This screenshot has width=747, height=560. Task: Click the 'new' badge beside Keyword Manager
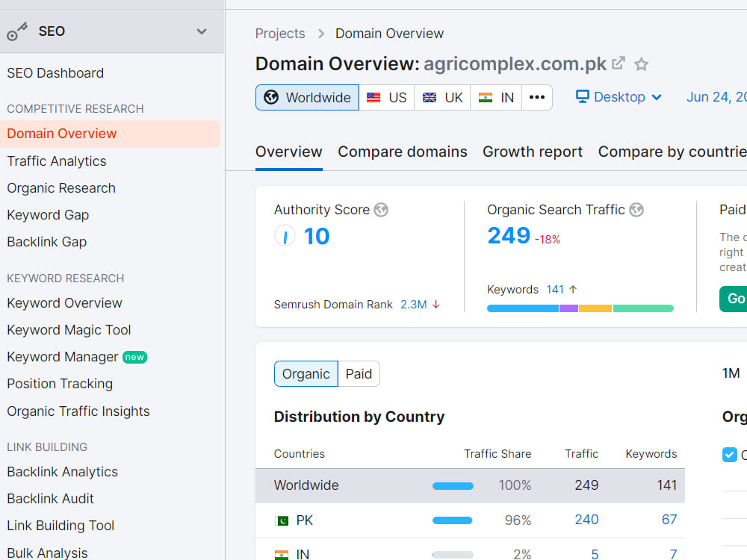[134, 357]
